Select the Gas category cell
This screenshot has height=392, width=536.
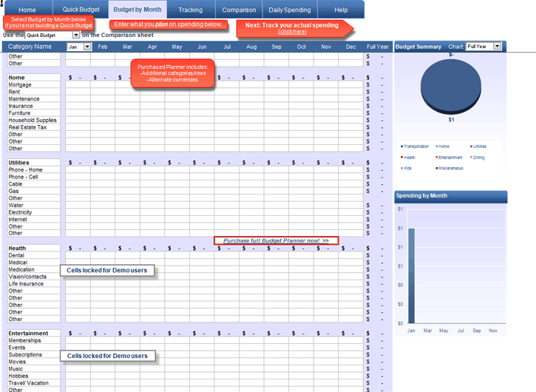[33, 192]
